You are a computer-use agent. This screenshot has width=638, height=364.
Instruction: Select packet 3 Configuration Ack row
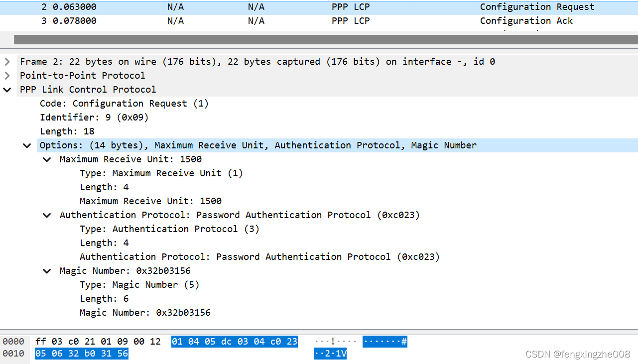(x=319, y=21)
